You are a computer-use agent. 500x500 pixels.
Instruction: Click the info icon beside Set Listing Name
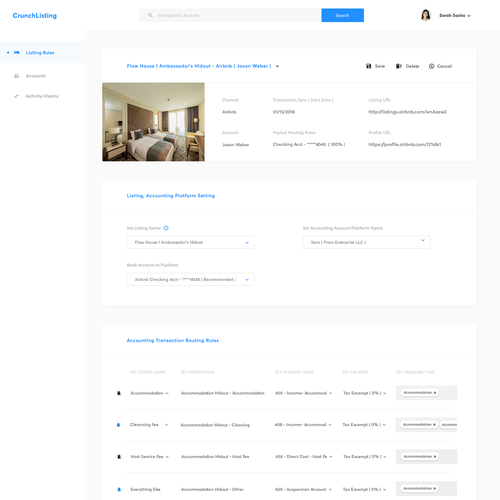(166, 228)
